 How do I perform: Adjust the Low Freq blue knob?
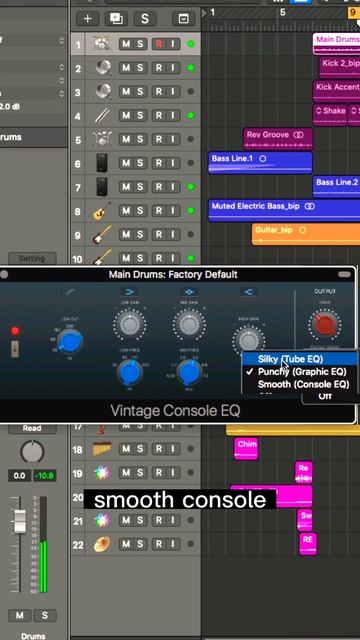129,373
